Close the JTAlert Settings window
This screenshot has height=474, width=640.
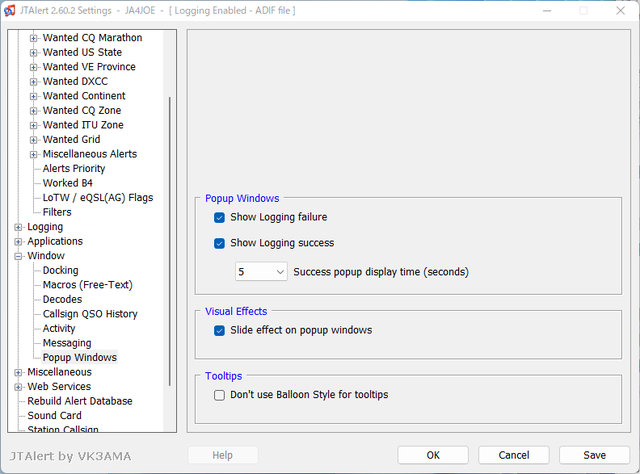pyautogui.click(x=620, y=11)
